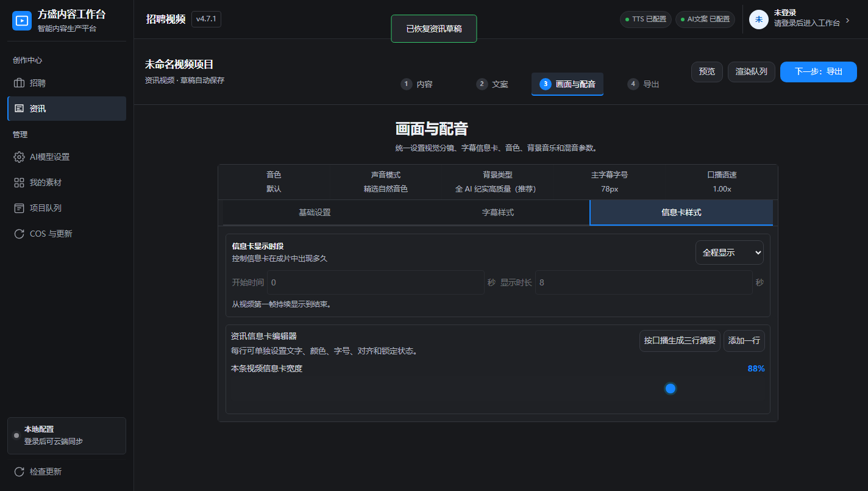Click the v4.7.1 version badge

click(x=206, y=19)
